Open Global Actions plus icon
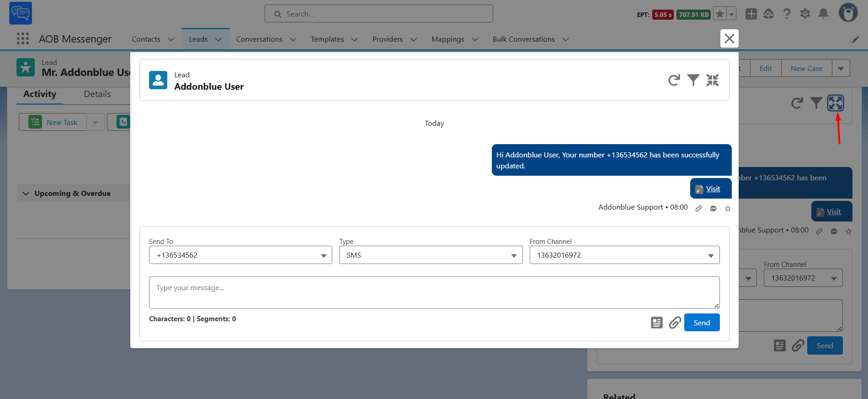The image size is (868, 399). (x=751, y=14)
